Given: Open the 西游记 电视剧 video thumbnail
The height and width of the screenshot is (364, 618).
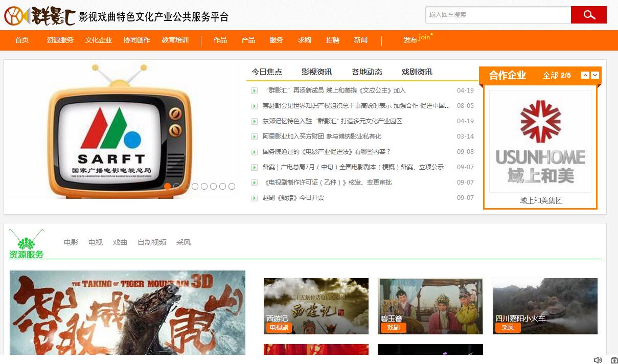Looking at the screenshot, I should [x=316, y=306].
